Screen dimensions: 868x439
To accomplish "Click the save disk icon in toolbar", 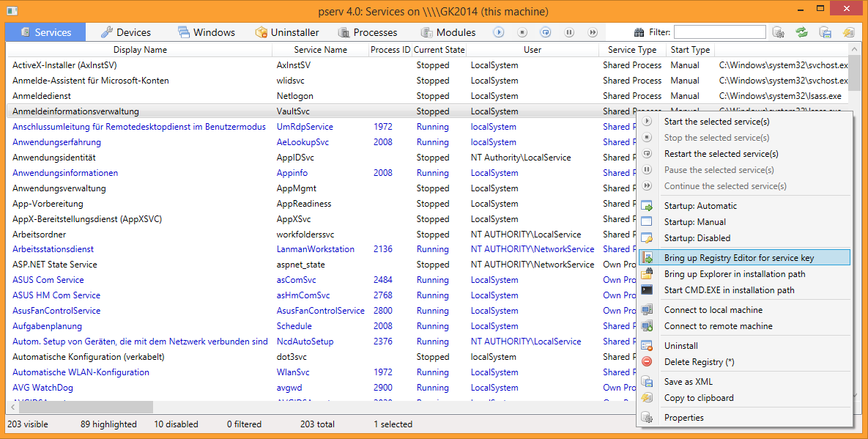I will (x=825, y=32).
